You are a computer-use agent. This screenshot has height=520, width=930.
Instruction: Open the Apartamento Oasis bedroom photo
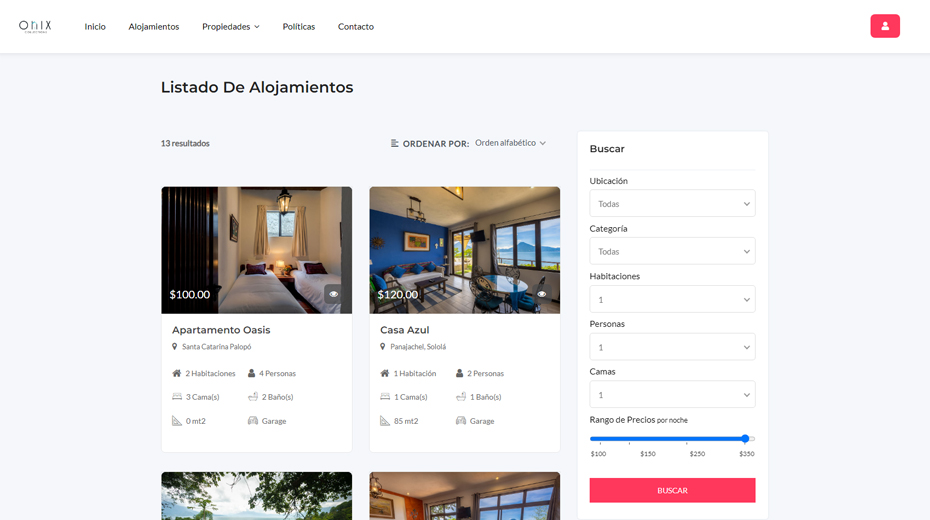pos(256,250)
